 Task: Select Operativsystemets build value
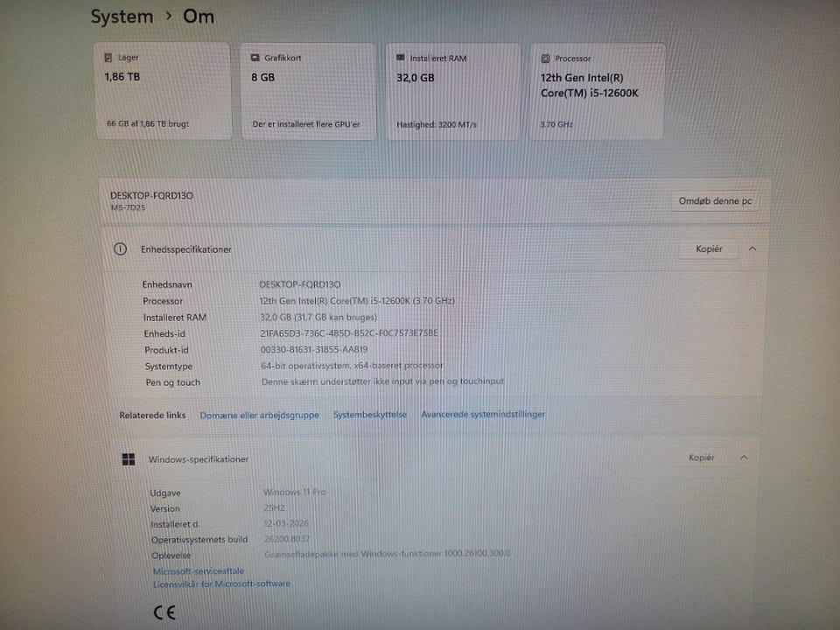coord(287,539)
